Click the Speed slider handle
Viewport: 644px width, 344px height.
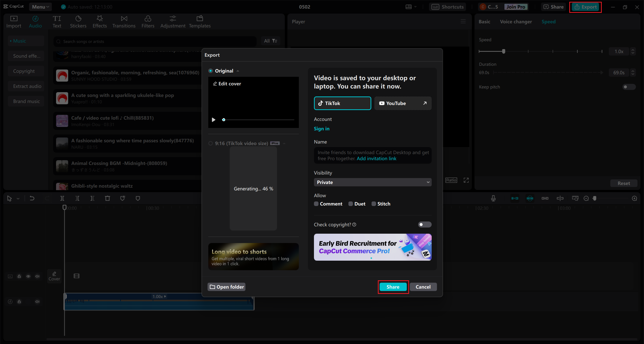click(x=504, y=51)
